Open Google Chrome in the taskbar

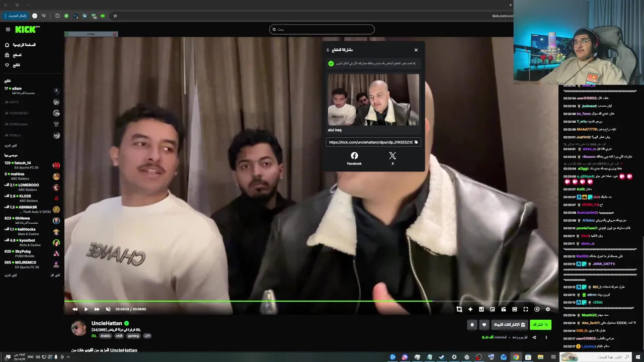coord(516,357)
